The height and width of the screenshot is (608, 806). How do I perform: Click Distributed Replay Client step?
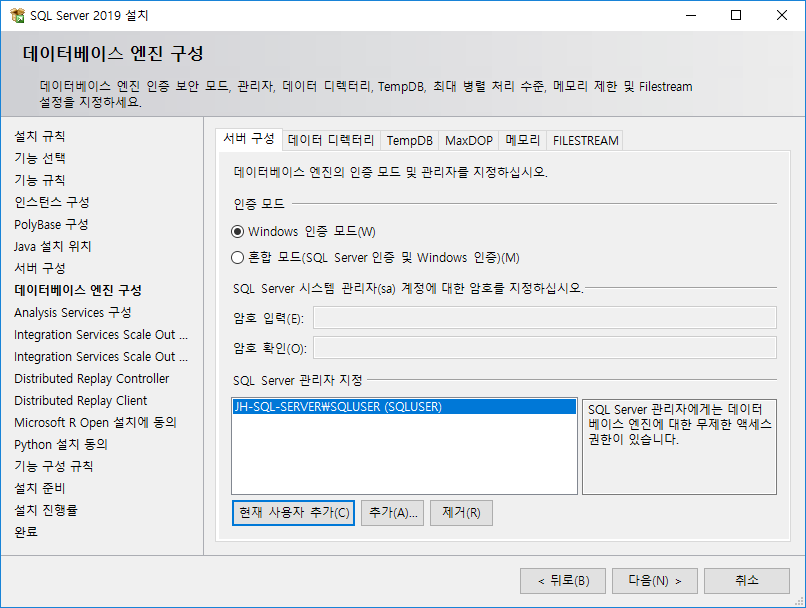[x=80, y=400]
